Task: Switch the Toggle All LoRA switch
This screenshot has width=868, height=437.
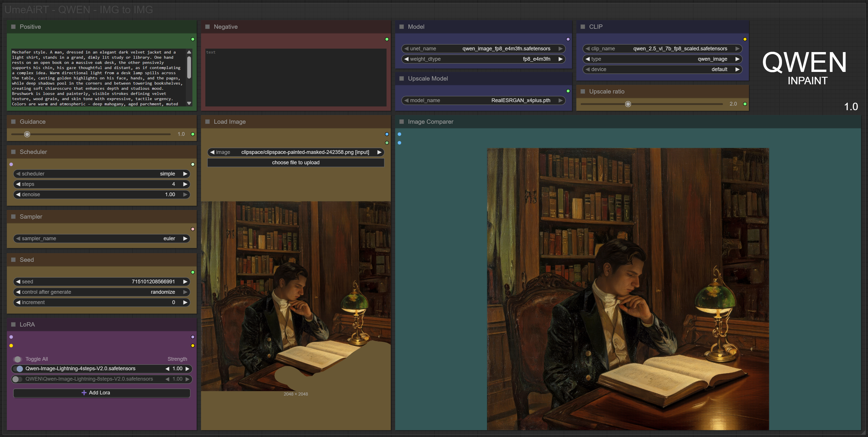Action: tap(17, 359)
